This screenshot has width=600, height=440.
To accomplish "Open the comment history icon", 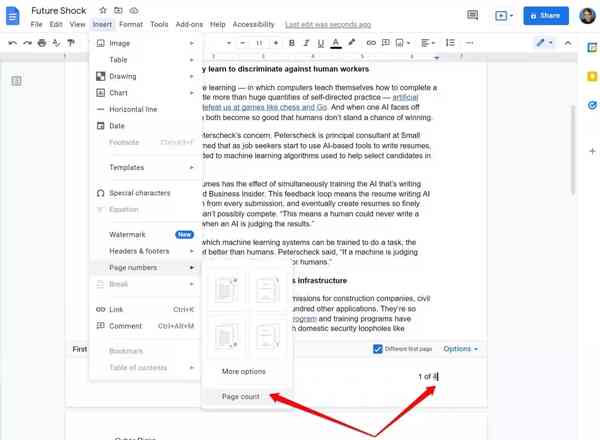I will pyautogui.click(x=473, y=16).
